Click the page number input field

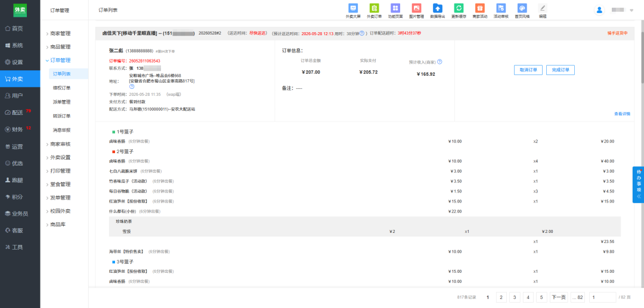click(x=602, y=297)
